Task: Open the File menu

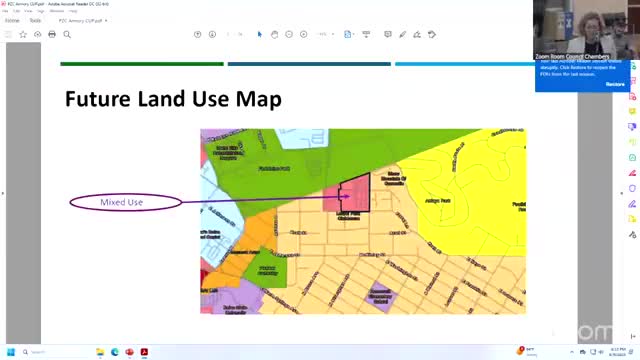Action: 5,11
